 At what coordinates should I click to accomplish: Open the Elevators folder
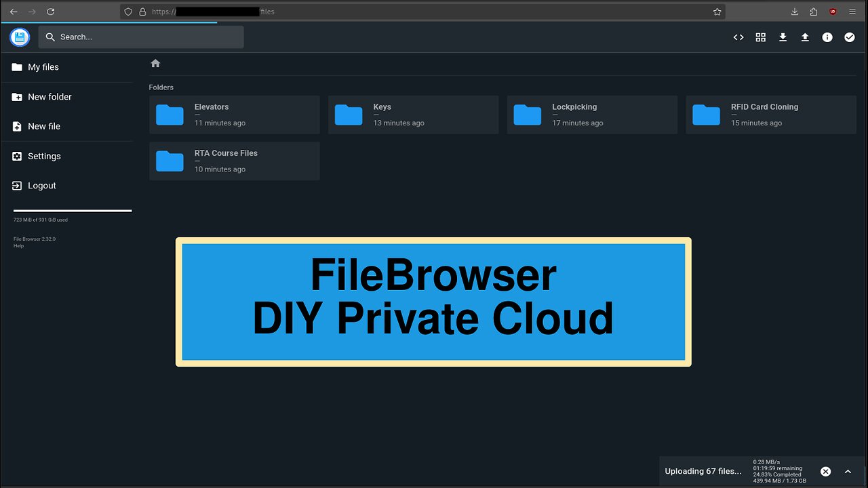[x=234, y=115]
